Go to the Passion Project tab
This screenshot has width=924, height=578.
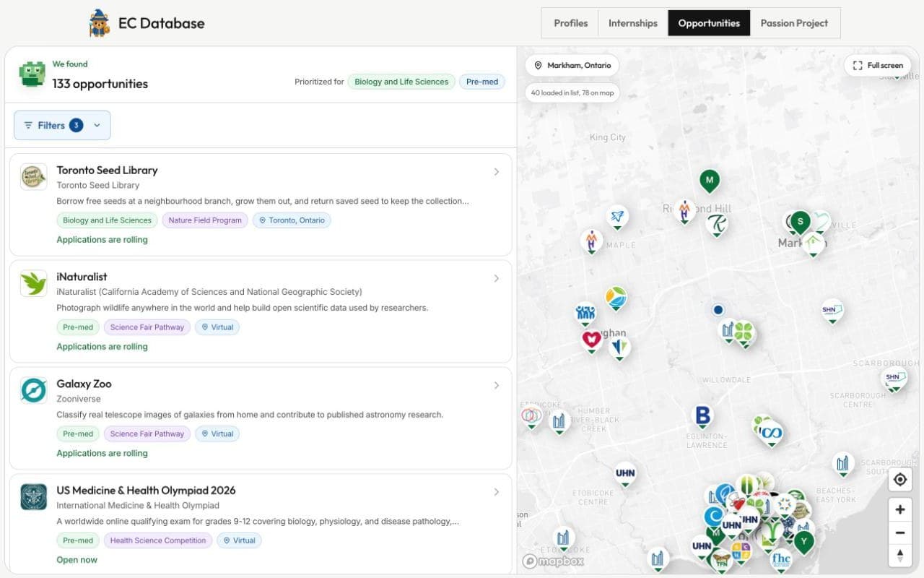coord(794,23)
